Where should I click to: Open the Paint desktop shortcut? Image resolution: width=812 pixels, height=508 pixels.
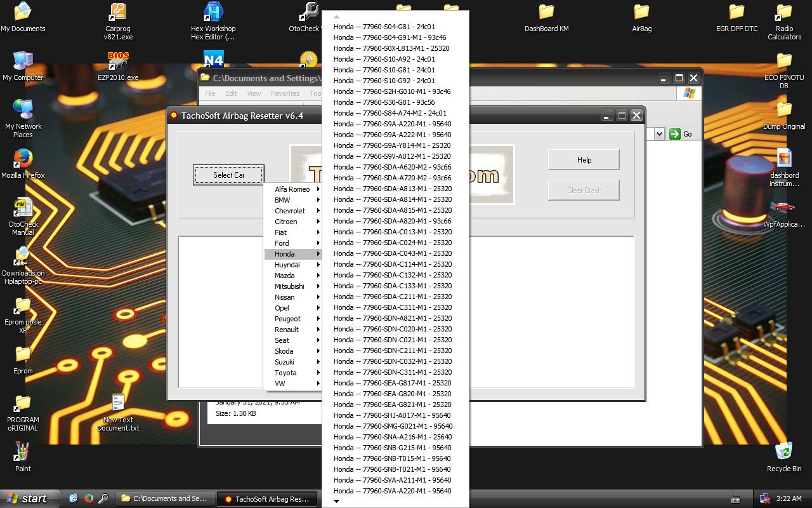(x=23, y=452)
